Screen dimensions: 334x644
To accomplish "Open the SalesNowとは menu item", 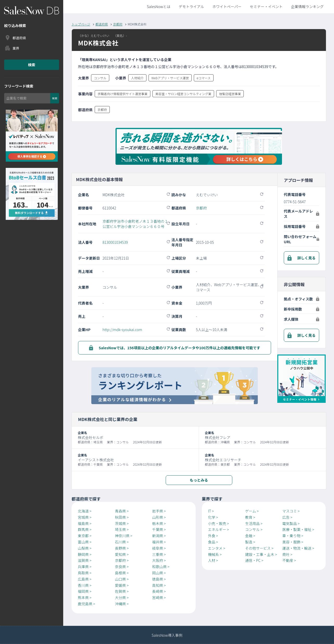I will click(158, 7).
